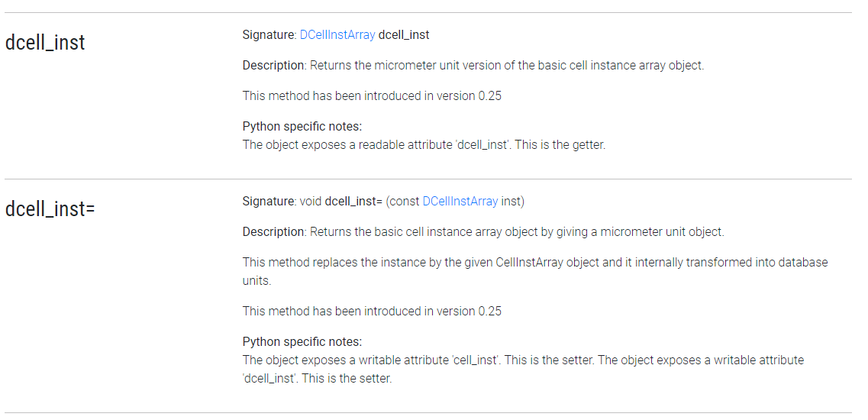The height and width of the screenshot is (420, 868).
Task: Click the dcell_inst method heading
Action: pyautogui.click(x=45, y=43)
